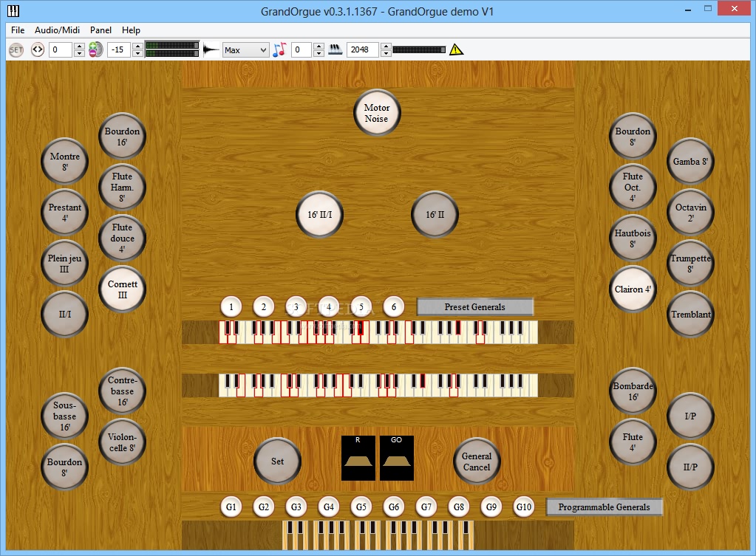Click the stereo volume level meter
Image resolution: width=756 pixels, height=556 pixels.
(173, 49)
